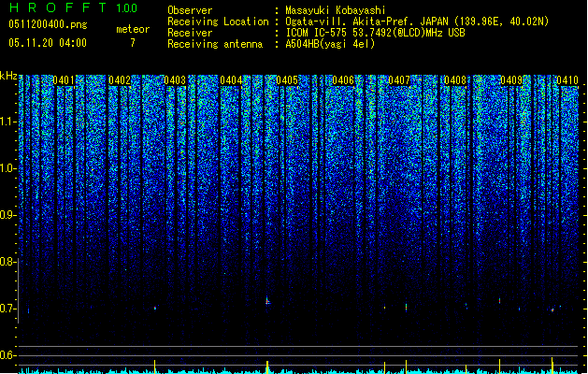This screenshot has height=374, width=588.
Task: Select the file name 0511200400.png
Action: pyautogui.click(x=48, y=24)
